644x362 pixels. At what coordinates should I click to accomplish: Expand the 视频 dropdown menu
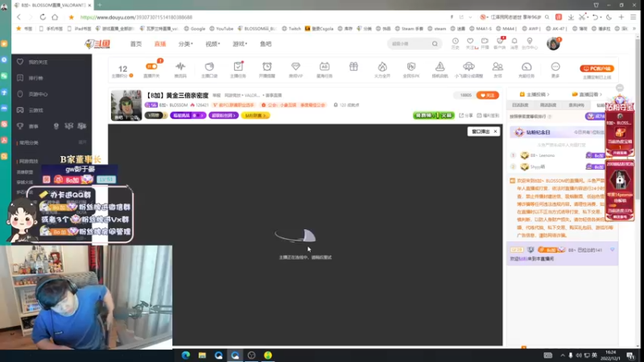point(213,44)
